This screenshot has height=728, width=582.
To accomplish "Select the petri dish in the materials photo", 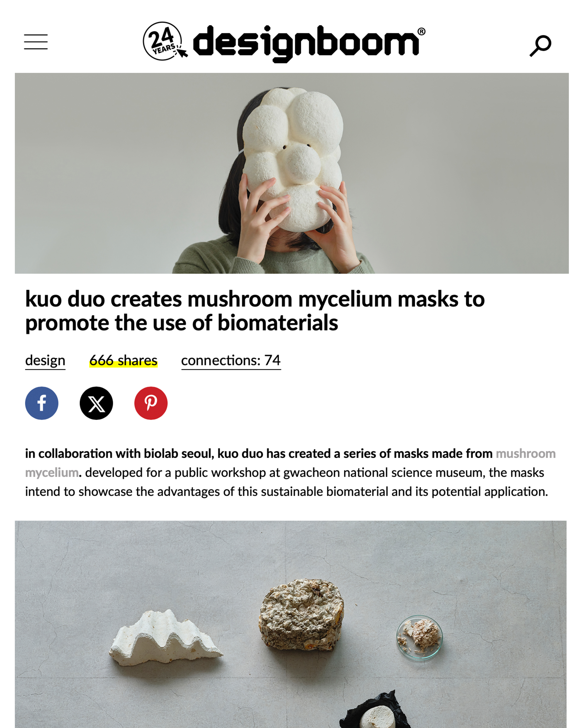I will [x=419, y=637].
